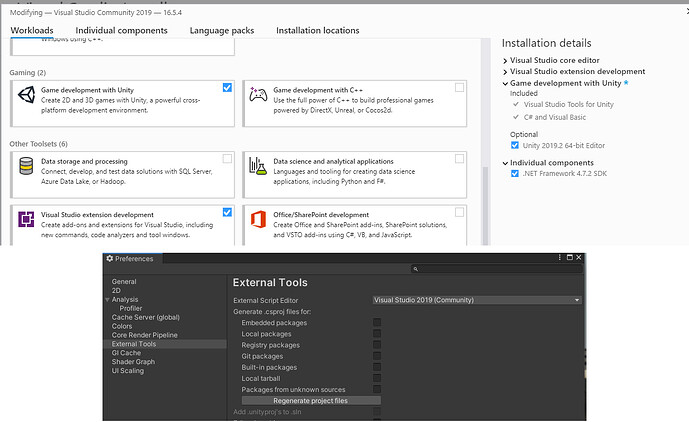The height and width of the screenshot is (422, 689).
Task: Select Colors in Preferences sidebar
Action: [122, 326]
